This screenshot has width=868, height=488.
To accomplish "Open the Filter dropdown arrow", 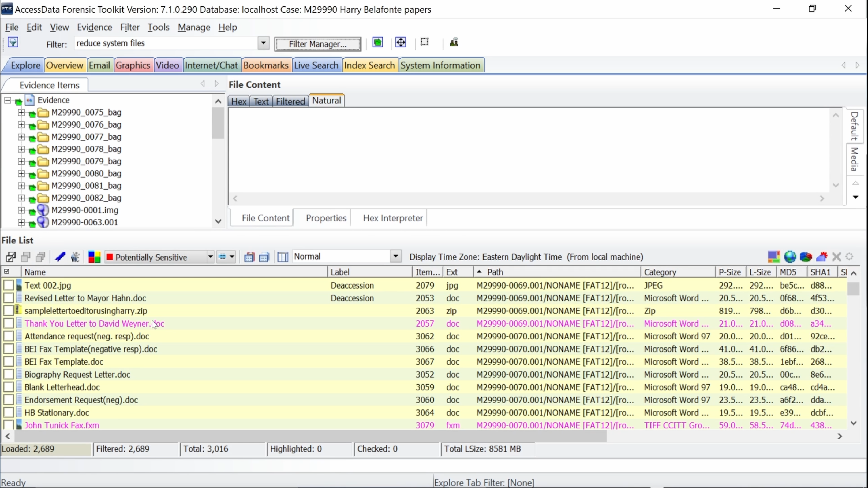I will (264, 43).
